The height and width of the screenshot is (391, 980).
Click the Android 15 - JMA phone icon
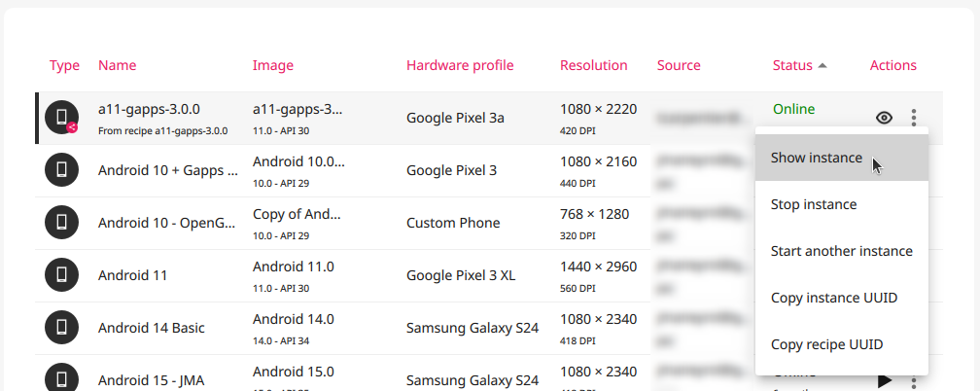coord(61,377)
